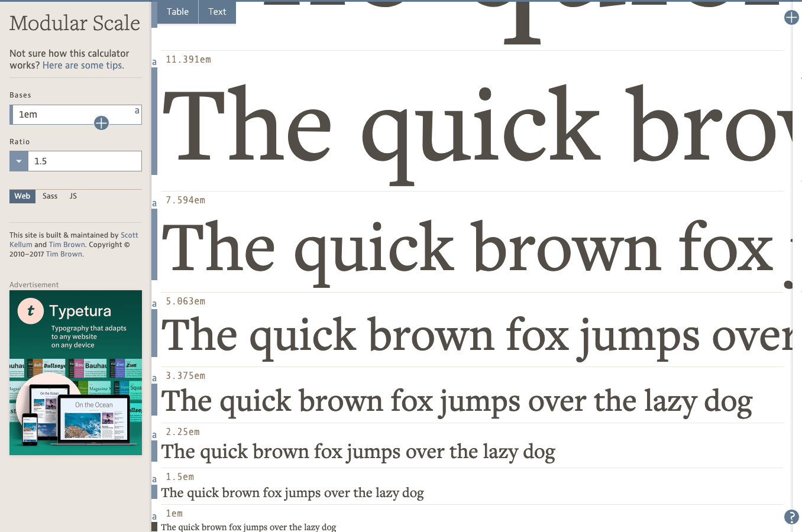Click the 'a' label in Bases field
This screenshot has width=802, height=532.
137,111
